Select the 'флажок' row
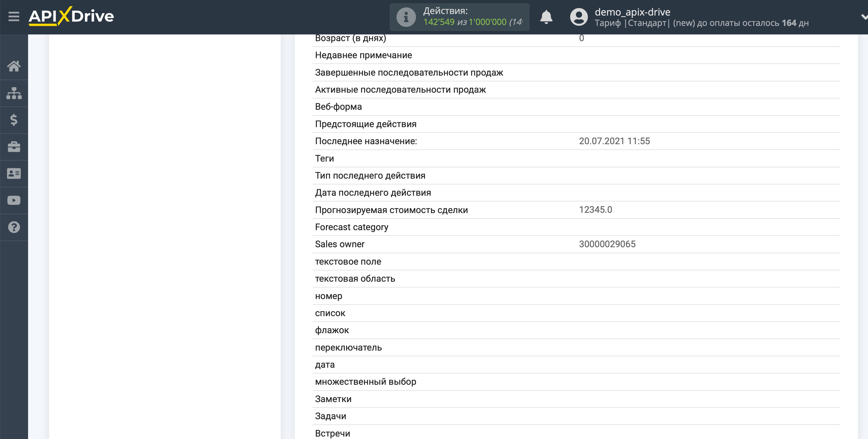The height and width of the screenshot is (439, 868). pos(576,330)
